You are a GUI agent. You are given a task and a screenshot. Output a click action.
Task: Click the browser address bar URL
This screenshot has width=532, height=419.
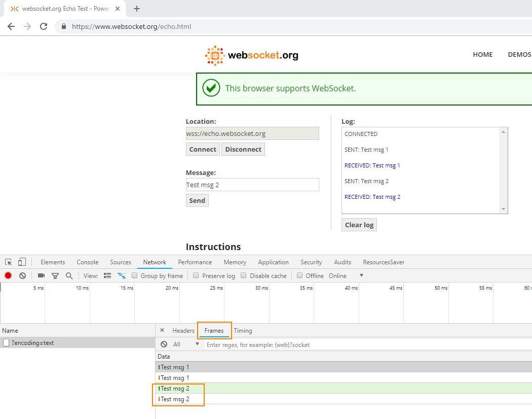[132, 26]
